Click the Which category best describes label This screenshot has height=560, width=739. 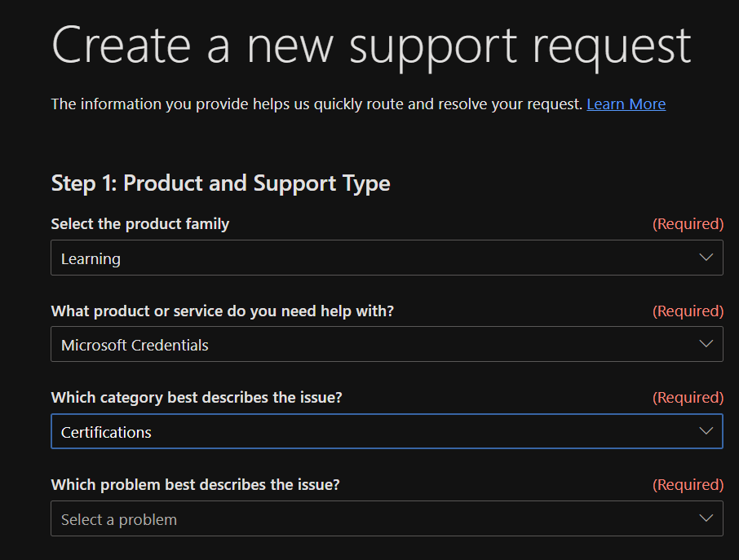pyautogui.click(x=197, y=398)
